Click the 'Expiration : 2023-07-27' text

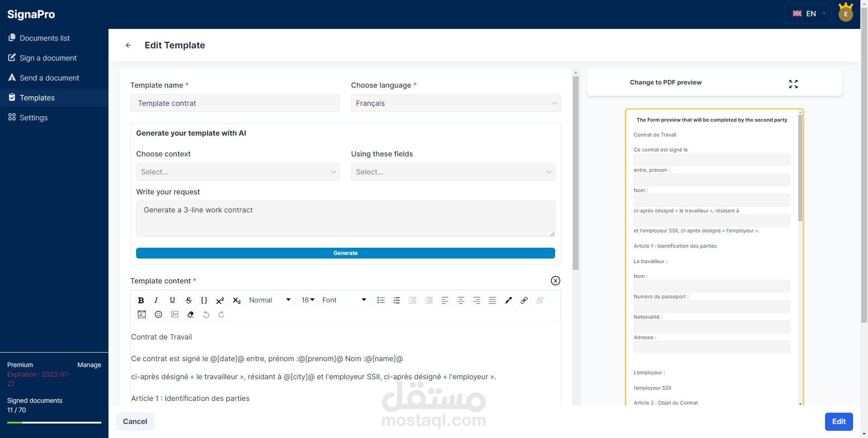click(39, 379)
